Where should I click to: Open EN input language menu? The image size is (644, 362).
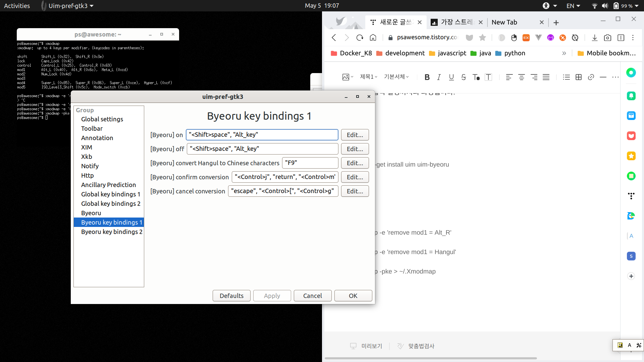click(x=573, y=6)
